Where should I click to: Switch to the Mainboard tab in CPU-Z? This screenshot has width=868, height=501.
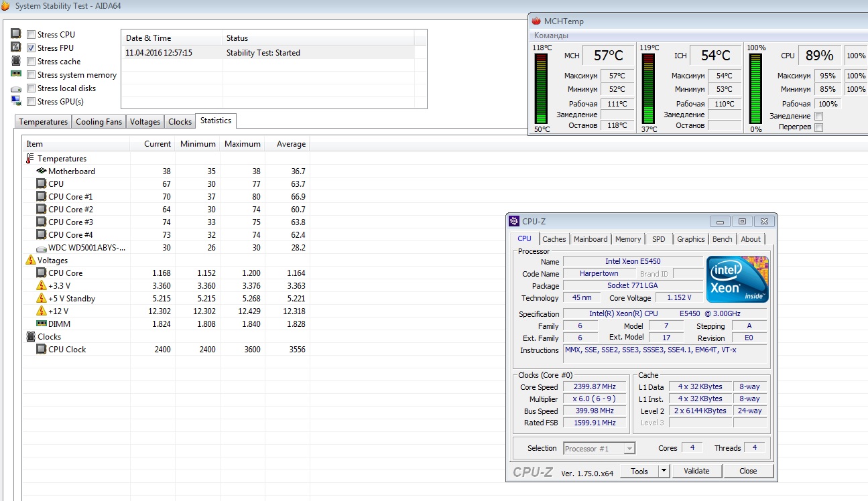coord(591,239)
